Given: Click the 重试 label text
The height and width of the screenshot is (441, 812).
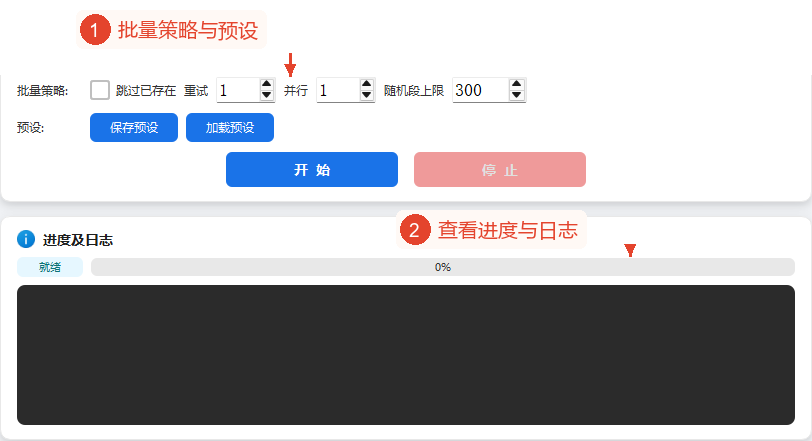Looking at the screenshot, I should [x=196, y=91].
